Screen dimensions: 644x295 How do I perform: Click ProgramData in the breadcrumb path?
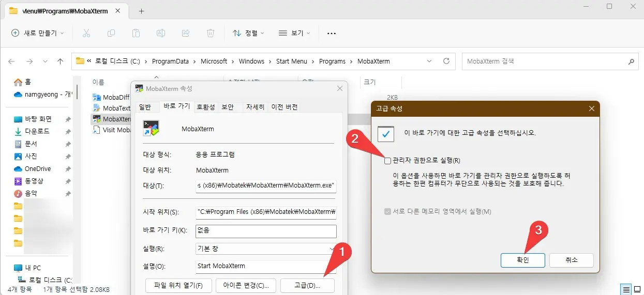point(170,61)
